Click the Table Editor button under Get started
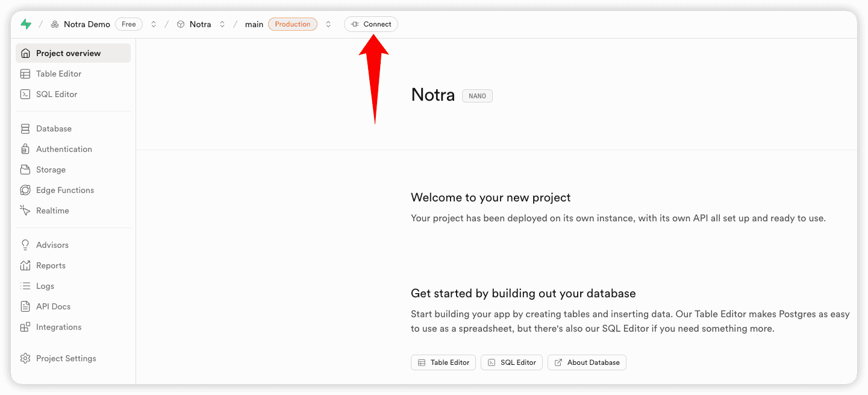Screen dimensions: 868x395 click(443, 362)
